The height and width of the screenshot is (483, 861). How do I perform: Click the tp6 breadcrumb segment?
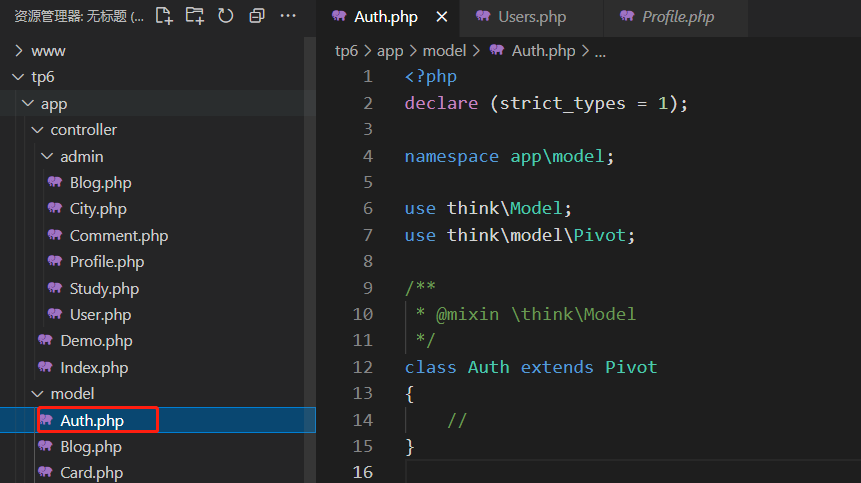(x=346, y=51)
